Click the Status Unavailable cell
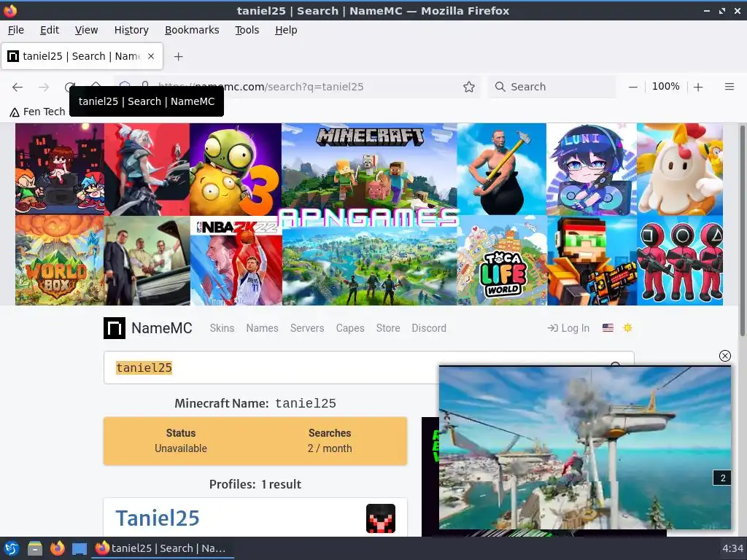 (x=181, y=440)
